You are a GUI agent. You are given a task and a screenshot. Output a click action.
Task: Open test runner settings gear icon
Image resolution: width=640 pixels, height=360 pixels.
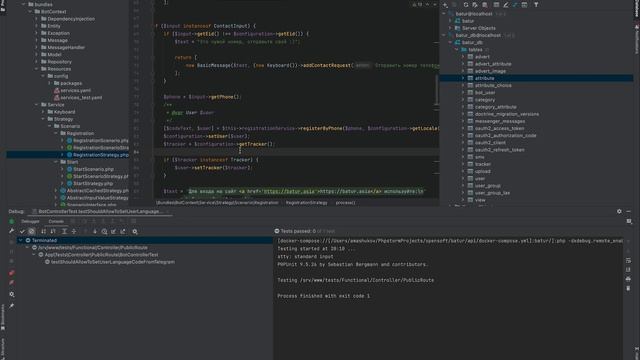pyautogui.click(x=135, y=231)
